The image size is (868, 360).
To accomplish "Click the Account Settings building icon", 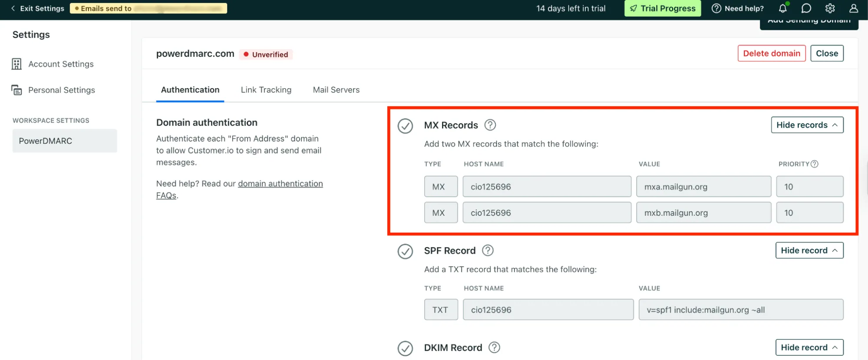I will (x=17, y=64).
